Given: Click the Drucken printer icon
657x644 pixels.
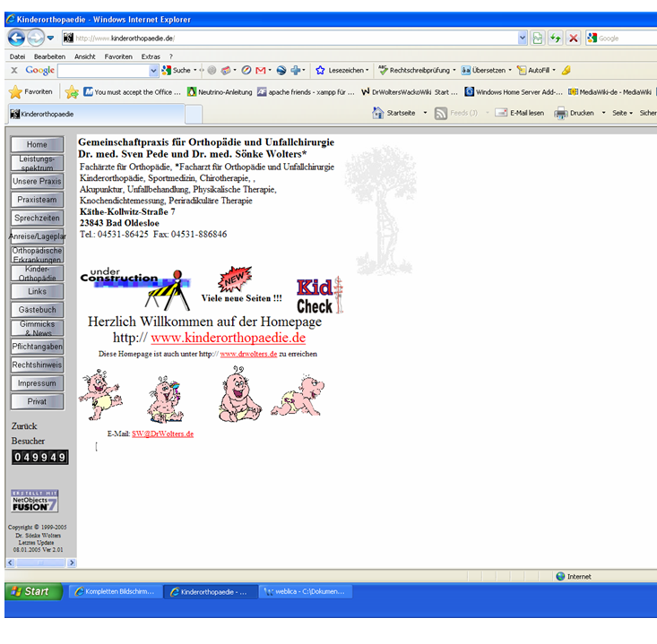Looking at the screenshot, I should pos(561,114).
